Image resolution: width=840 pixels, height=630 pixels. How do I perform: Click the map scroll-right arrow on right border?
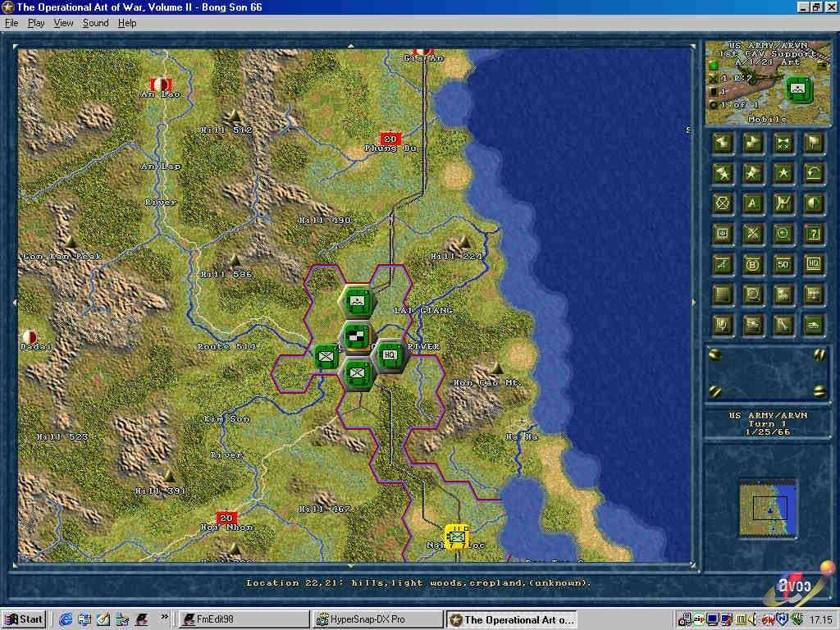point(694,303)
